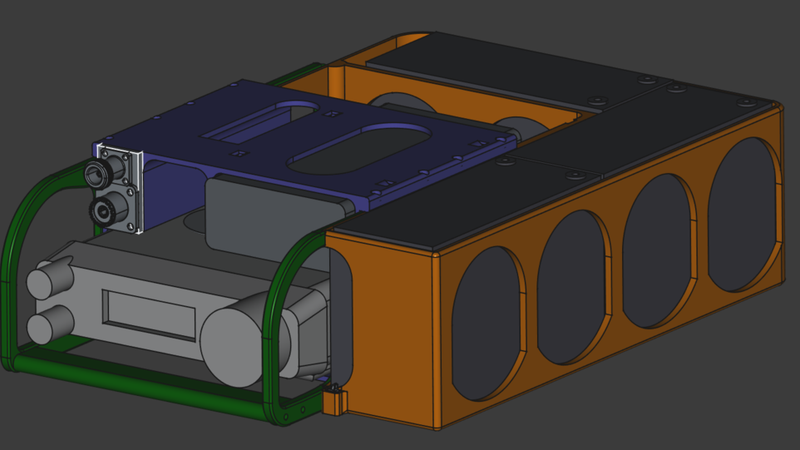This screenshot has width=800, height=450.
Task: Pick the rightmost oval cutout on orange side
Action: (742, 215)
